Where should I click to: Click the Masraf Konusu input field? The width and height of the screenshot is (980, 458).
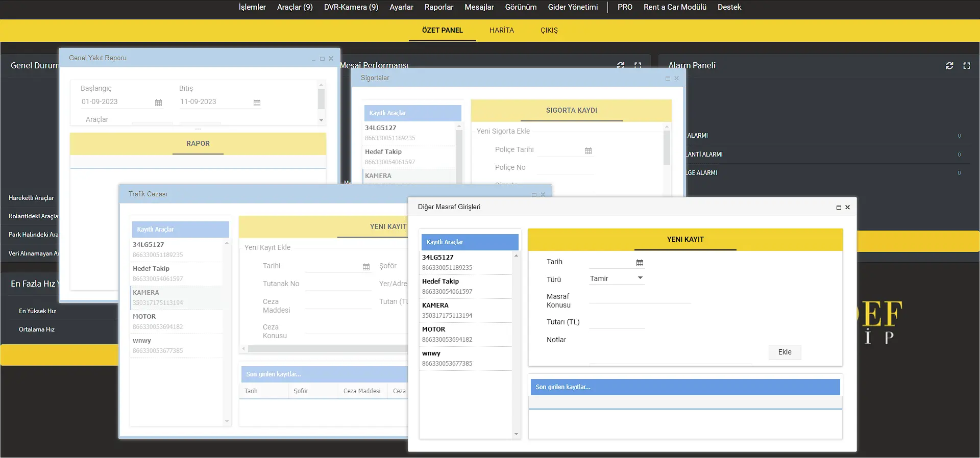tap(640, 297)
